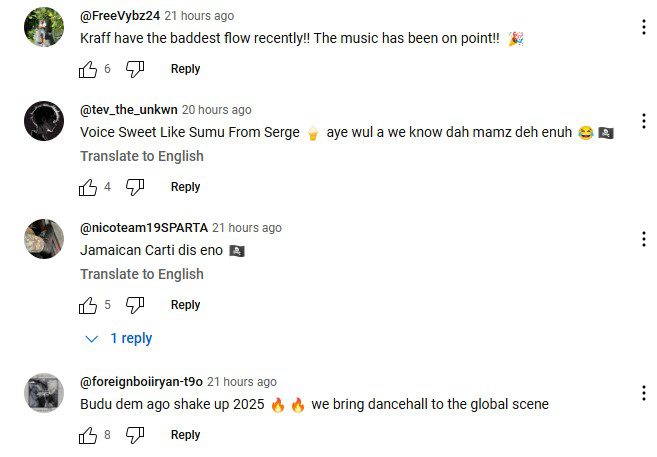
Task: Expand the 1 reply thread
Action: pos(120,339)
